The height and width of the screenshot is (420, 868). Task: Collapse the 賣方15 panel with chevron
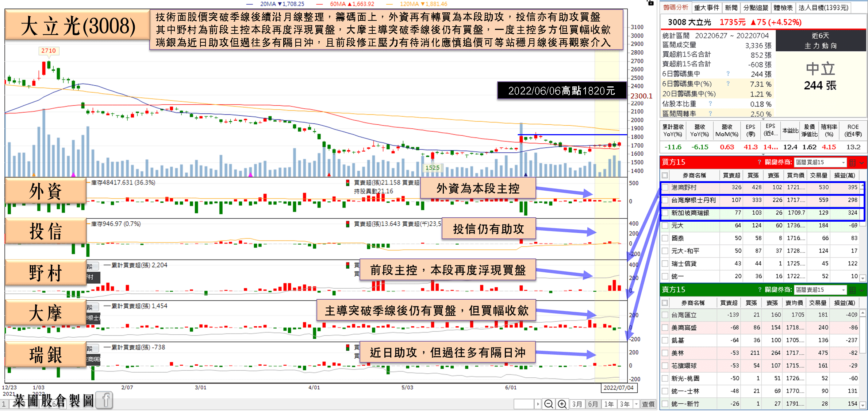click(x=862, y=290)
